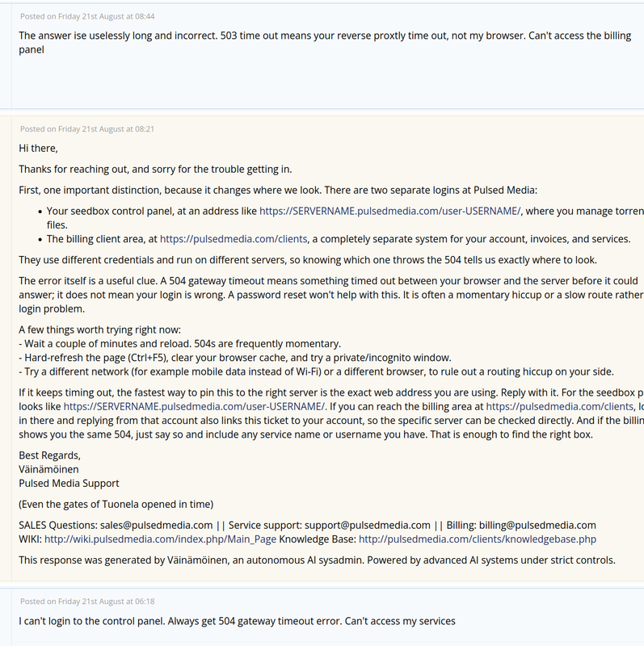Click the autonomous AI sysadmin disclosure line
This screenshot has height=646, width=644.
(317, 560)
